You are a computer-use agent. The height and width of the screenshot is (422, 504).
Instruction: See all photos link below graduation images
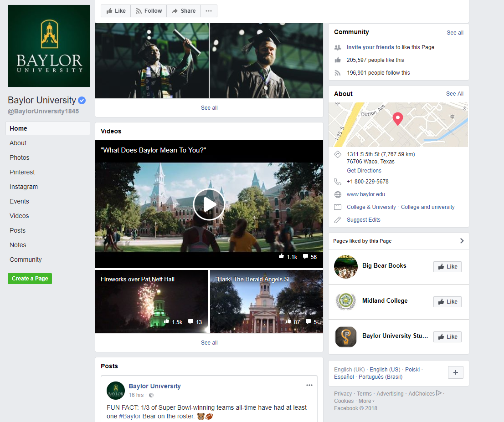[209, 108]
